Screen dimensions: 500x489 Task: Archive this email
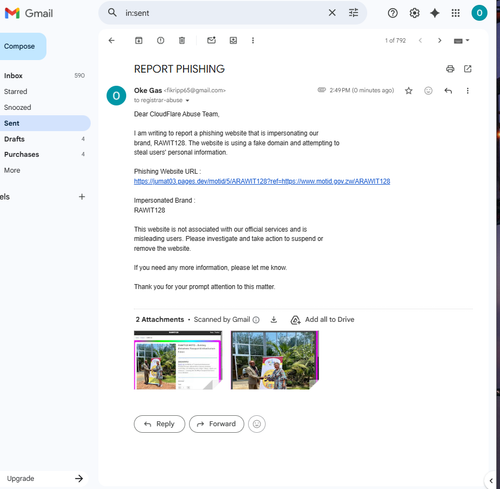tap(139, 40)
